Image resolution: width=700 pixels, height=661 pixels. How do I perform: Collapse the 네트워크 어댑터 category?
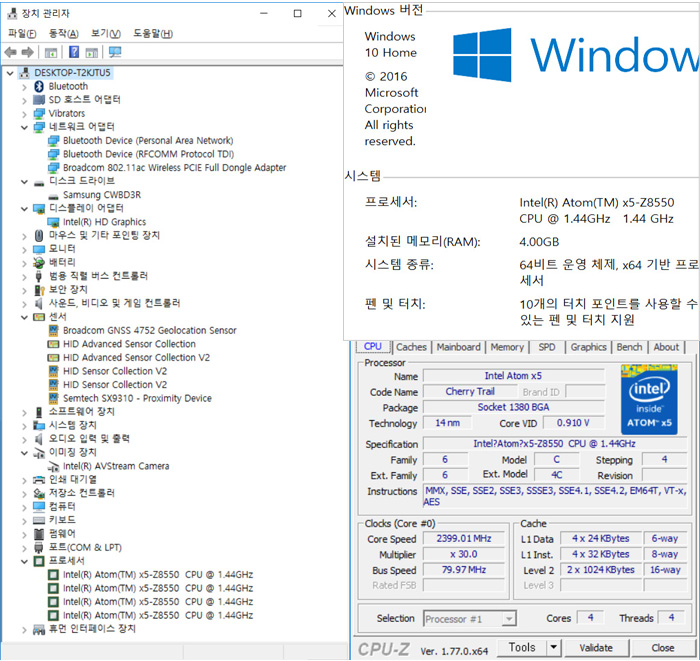25,127
